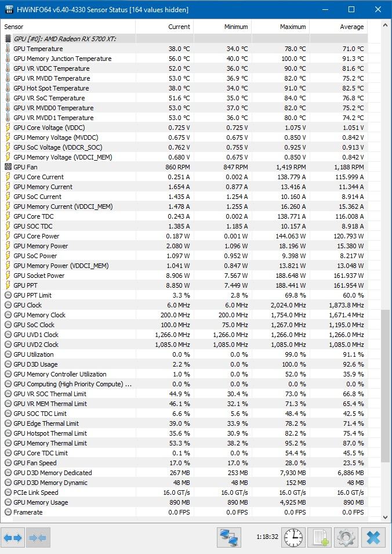Close sensors with the blue X icon
The height and width of the screenshot is (554, 392).
click(x=373, y=538)
